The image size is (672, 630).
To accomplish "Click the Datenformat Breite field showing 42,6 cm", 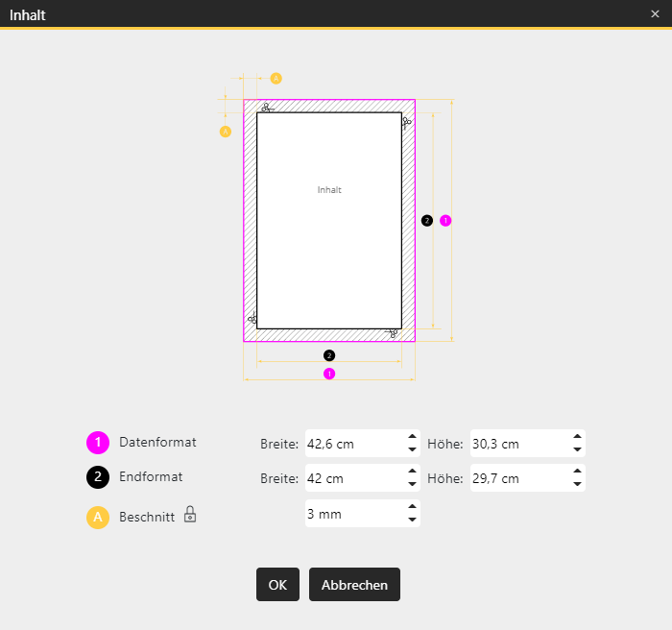I will pos(353,444).
